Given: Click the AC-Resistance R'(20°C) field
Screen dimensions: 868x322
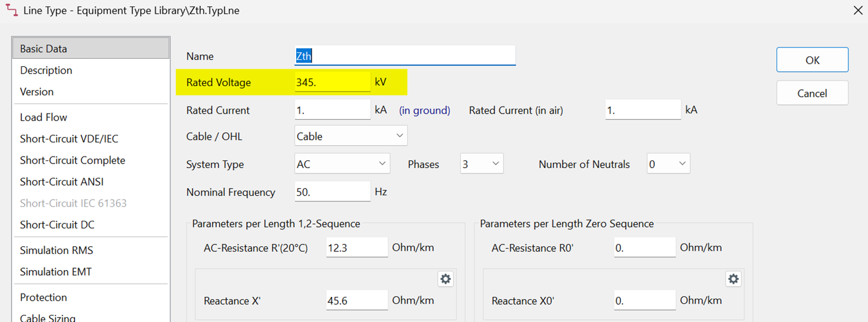Looking at the screenshot, I should pyautogui.click(x=357, y=247).
